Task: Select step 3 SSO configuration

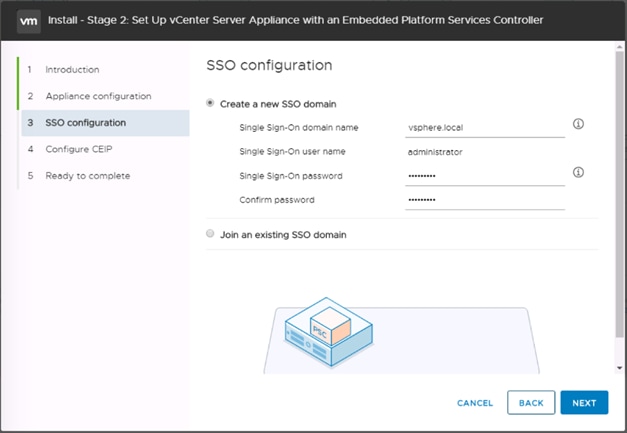Action: click(105, 123)
